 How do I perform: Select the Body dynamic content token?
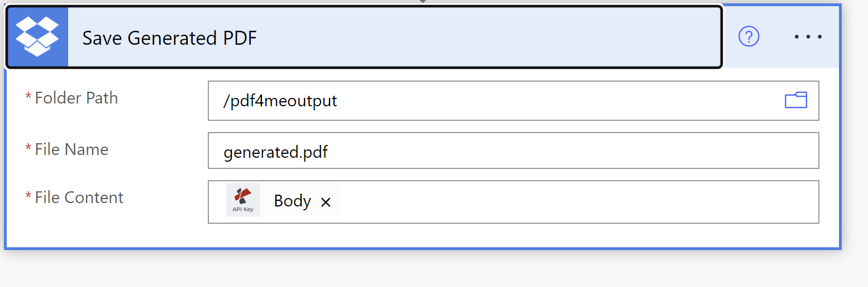(x=292, y=201)
